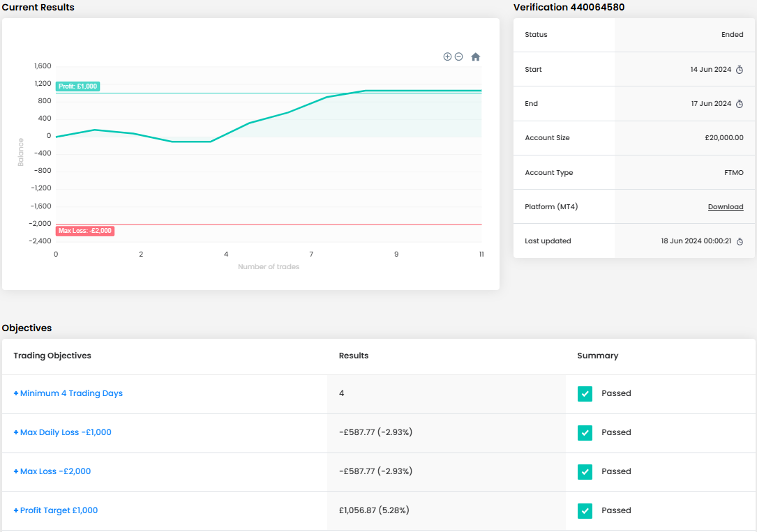
Task: Expand Max Daily Loss -£1,000 objective
Action: [62, 432]
